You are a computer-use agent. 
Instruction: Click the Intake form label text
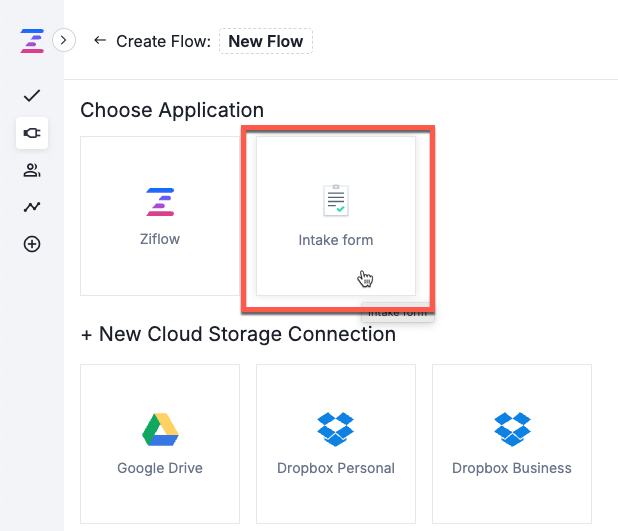336,240
